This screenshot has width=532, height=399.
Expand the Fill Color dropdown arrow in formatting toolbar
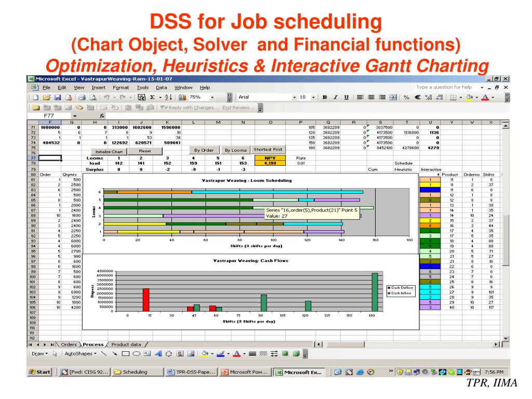pyautogui.click(x=477, y=97)
